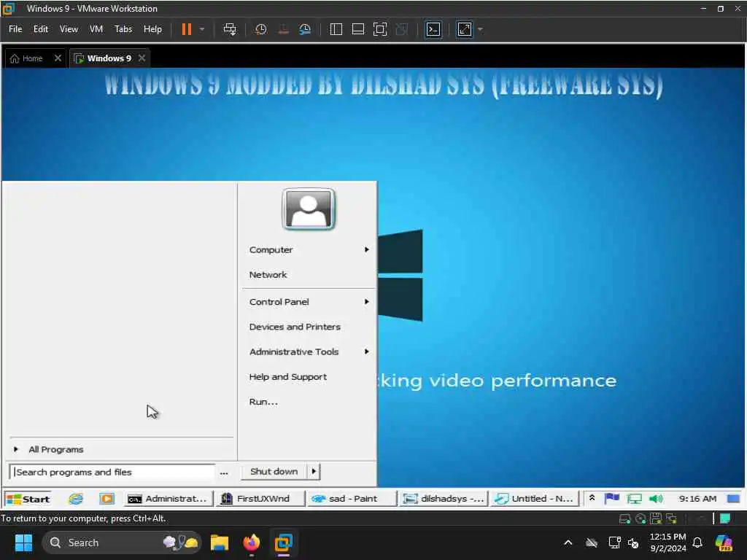Open the Help menu

coord(152,29)
